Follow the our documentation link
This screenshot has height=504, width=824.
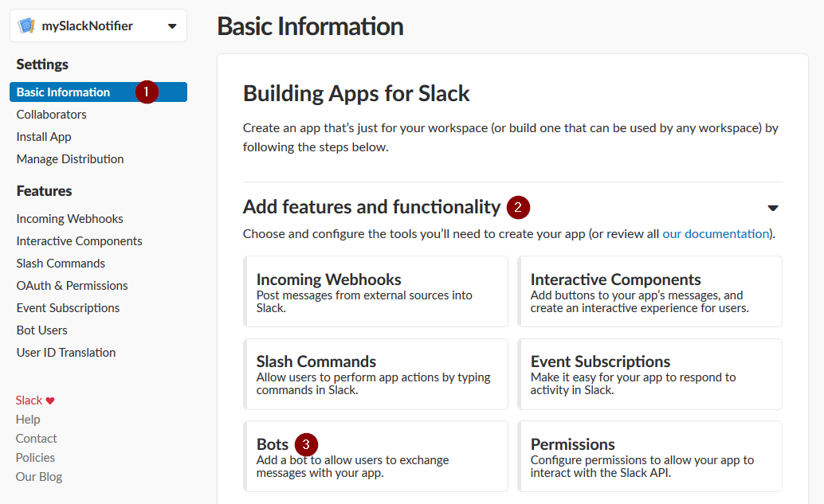click(x=716, y=233)
